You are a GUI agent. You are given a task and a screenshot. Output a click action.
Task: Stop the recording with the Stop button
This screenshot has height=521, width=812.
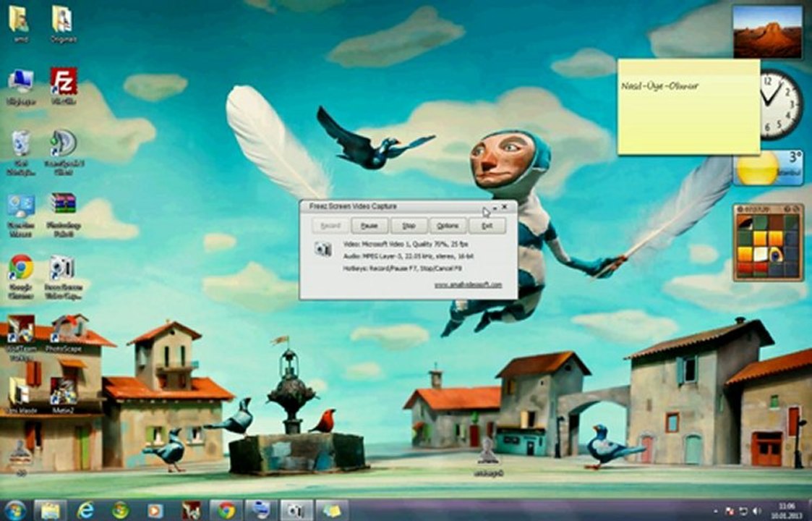(x=409, y=226)
